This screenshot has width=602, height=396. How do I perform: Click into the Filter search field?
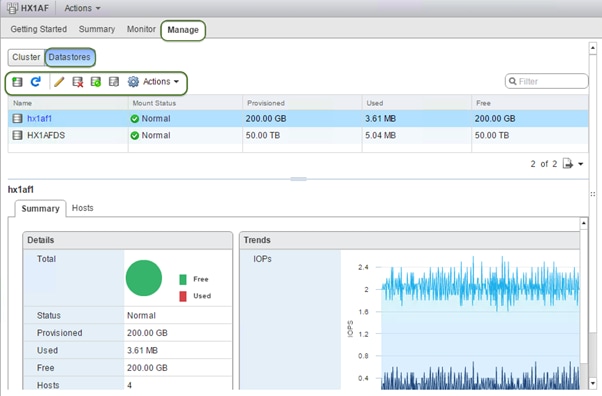point(547,81)
